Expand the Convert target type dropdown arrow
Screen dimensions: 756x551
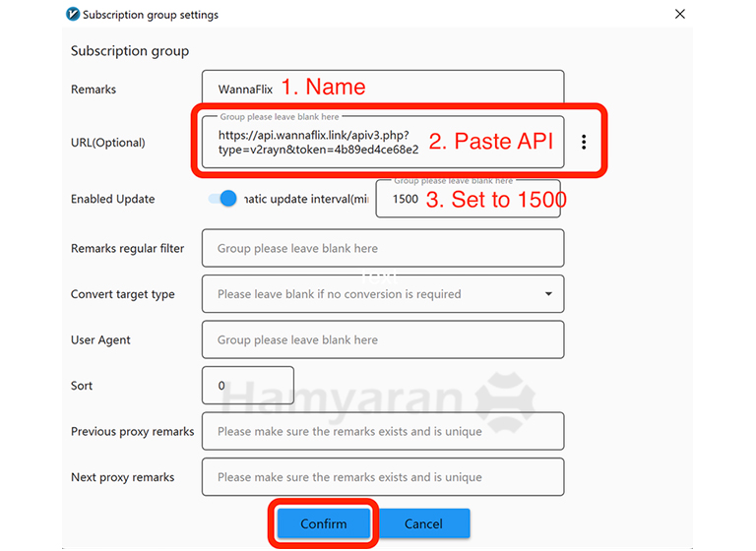(x=548, y=294)
